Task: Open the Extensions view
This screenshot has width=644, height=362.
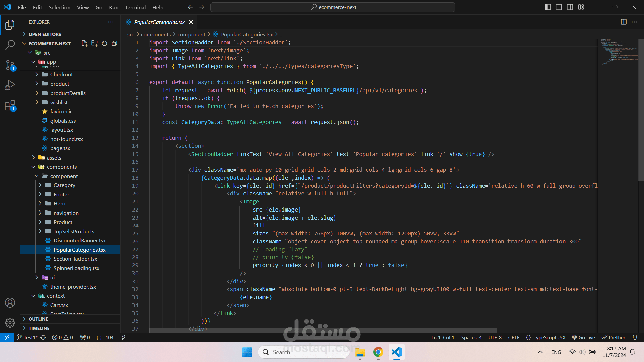Action: point(10,106)
